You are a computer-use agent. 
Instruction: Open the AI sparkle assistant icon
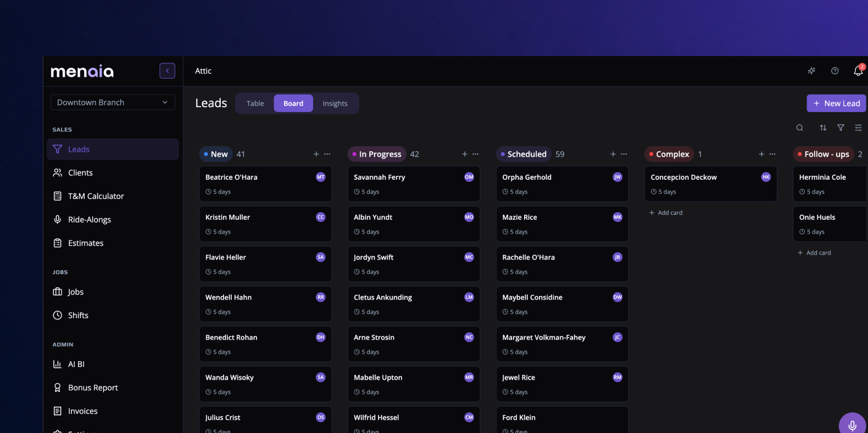tap(811, 71)
